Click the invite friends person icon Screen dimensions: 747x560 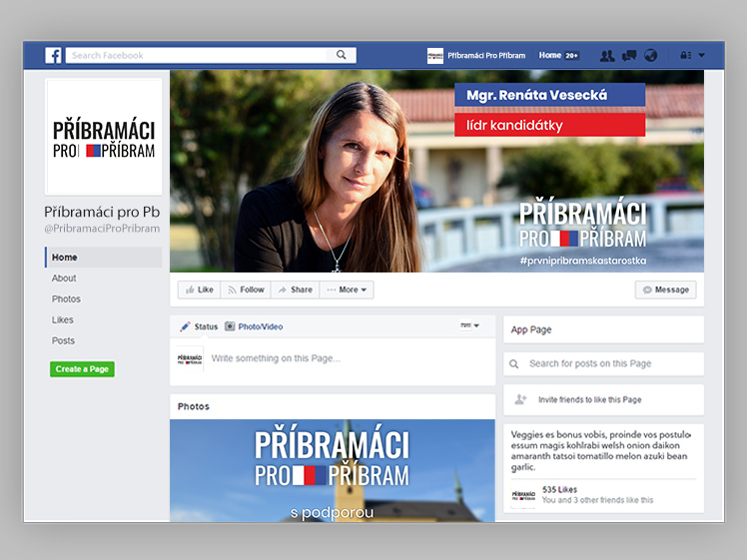pyautogui.click(x=520, y=399)
